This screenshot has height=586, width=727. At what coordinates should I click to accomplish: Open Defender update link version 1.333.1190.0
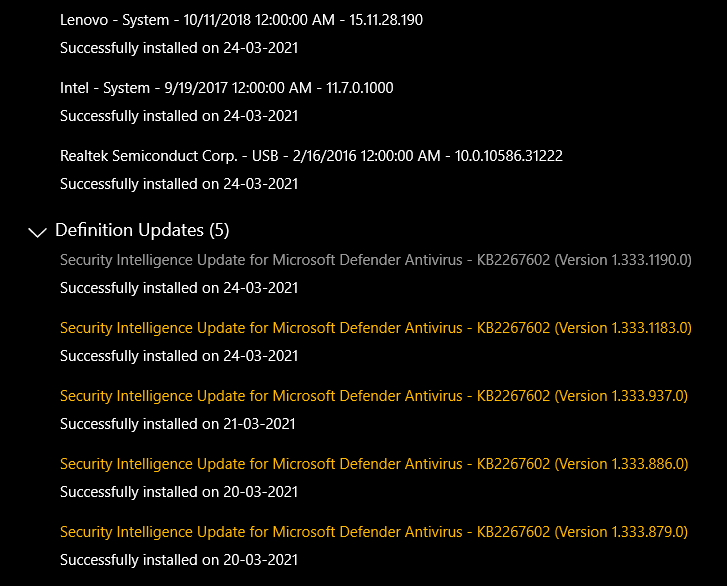375,260
